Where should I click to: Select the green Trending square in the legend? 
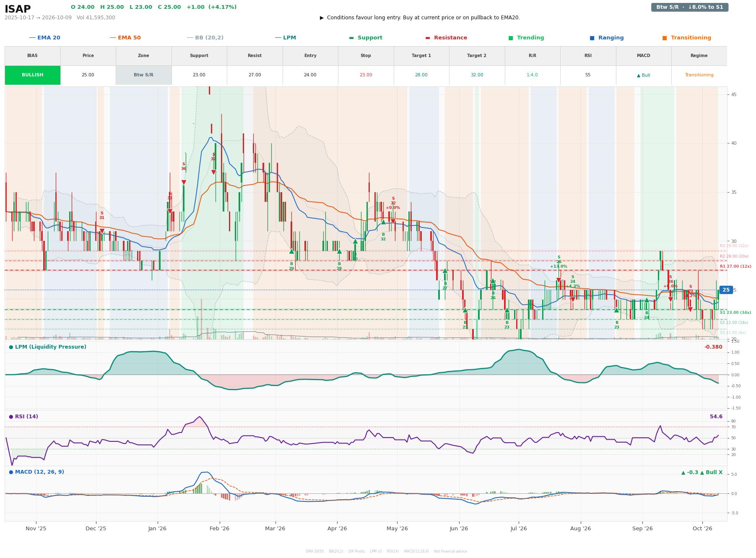(511, 38)
